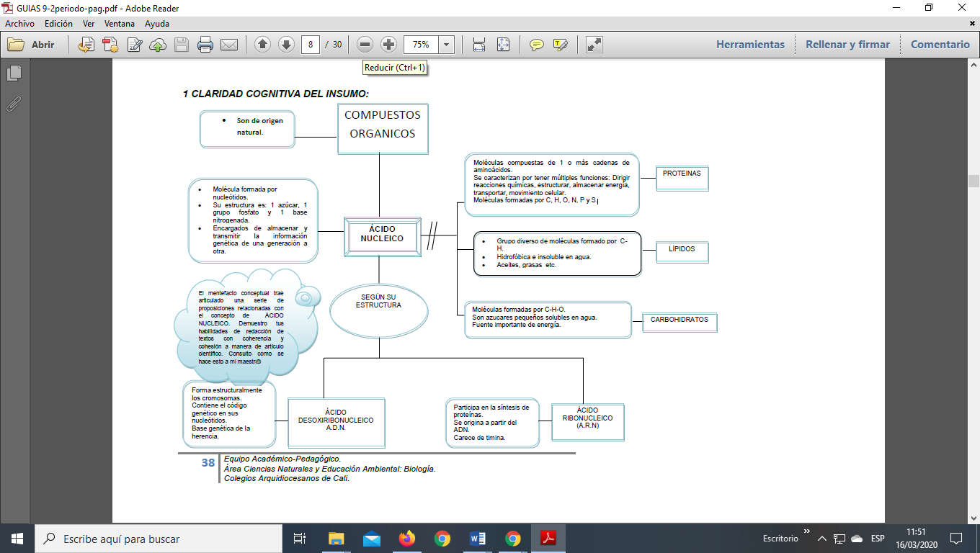Open the Comentario pane

pos(940,45)
